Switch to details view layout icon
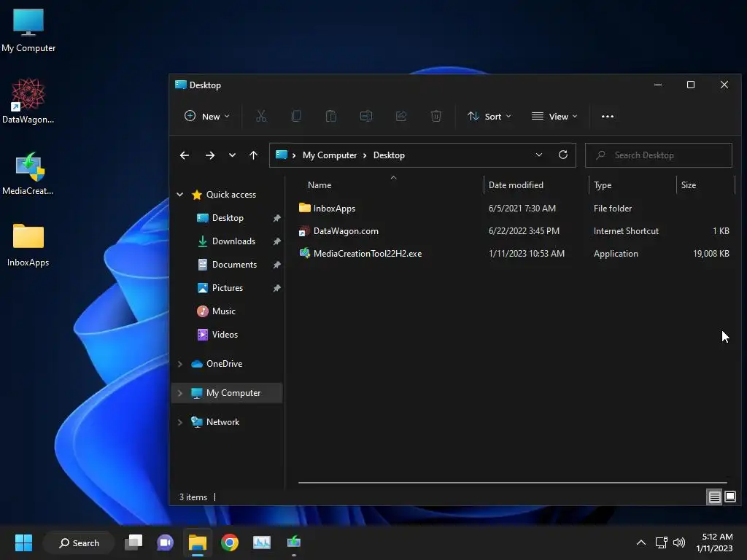 coord(714,497)
